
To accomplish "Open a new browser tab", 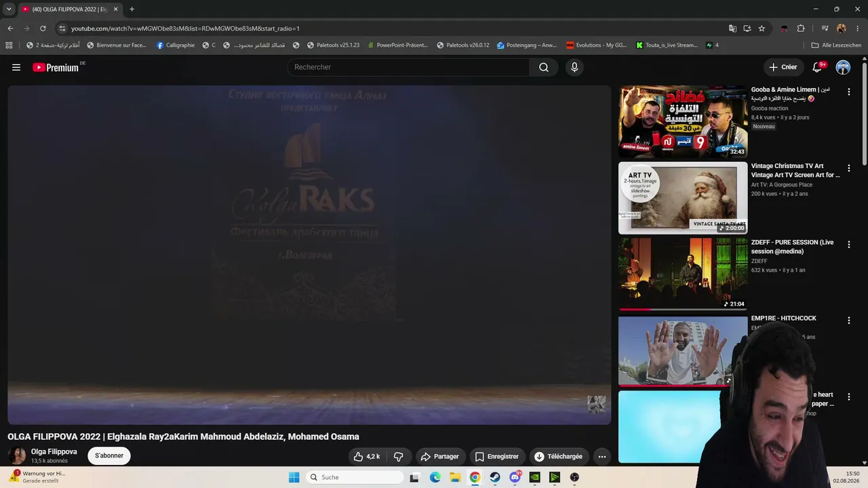I will pyautogui.click(x=132, y=9).
